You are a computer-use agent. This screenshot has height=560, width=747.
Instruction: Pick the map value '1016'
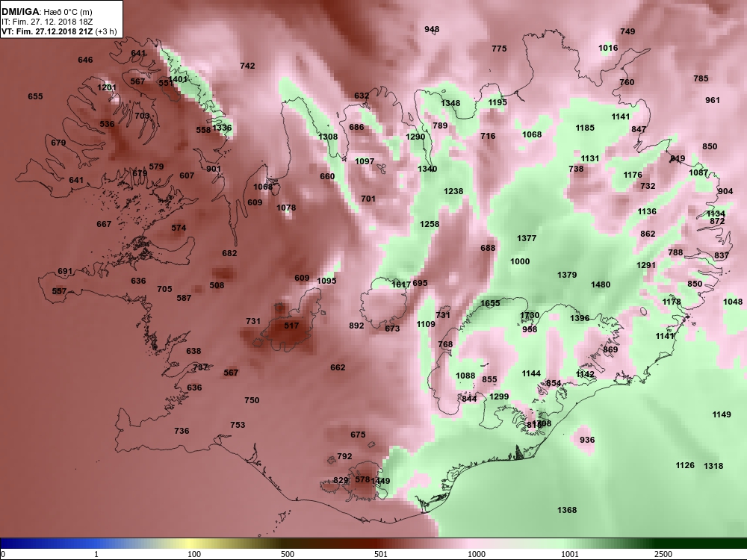pyautogui.click(x=608, y=48)
